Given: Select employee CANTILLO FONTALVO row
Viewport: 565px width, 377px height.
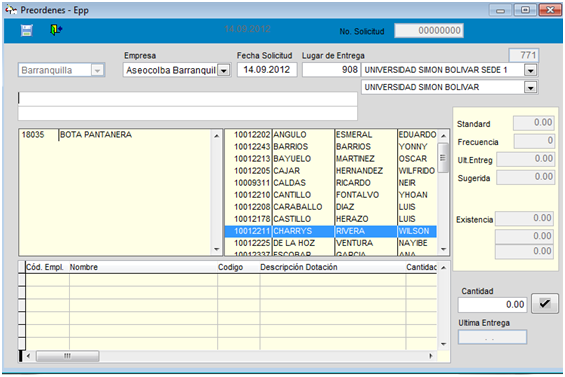Looking at the screenshot, I should 331,195.
